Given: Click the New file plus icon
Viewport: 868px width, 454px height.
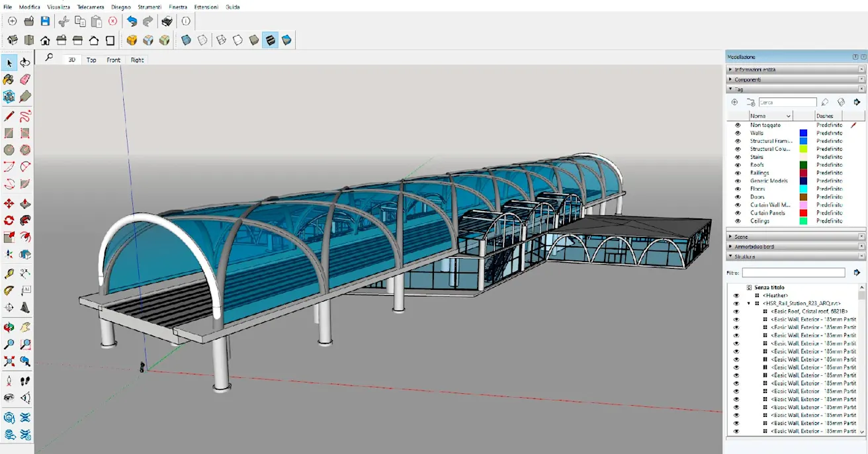Looking at the screenshot, I should [12, 21].
